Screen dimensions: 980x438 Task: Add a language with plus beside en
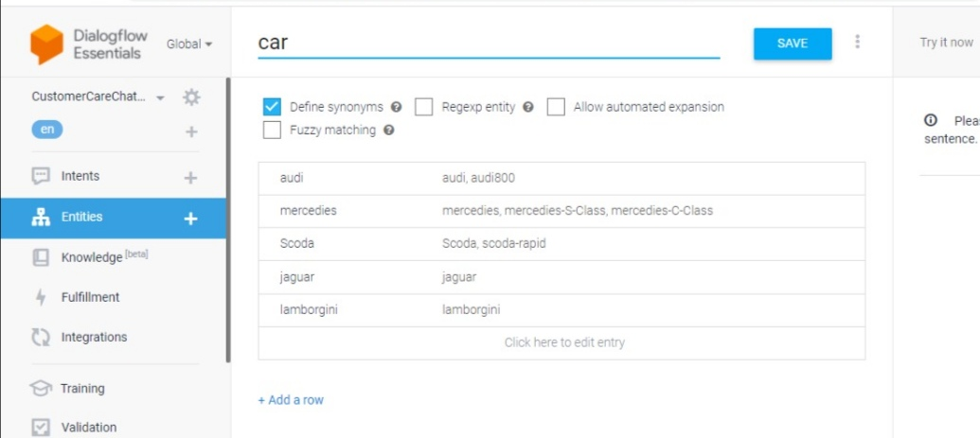[x=192, y=131]
